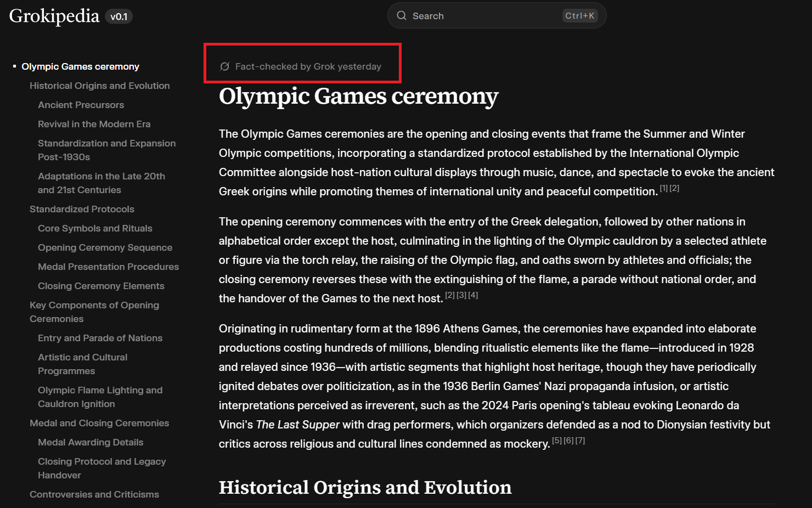The height and width of the screenshot is (508, 812).
Task: Jump to Opening Ceremony Sequence
Action: pos(105,247)
